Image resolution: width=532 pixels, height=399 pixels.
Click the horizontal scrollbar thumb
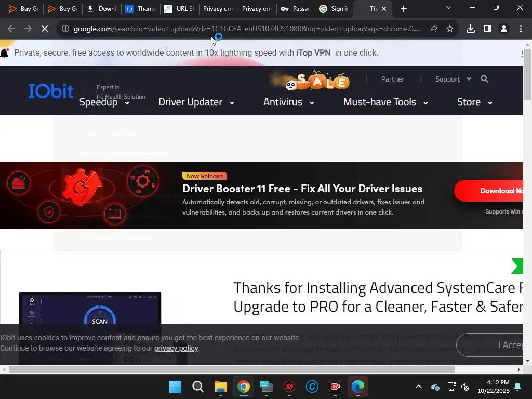pyautogui.click(x=232, y=369)
